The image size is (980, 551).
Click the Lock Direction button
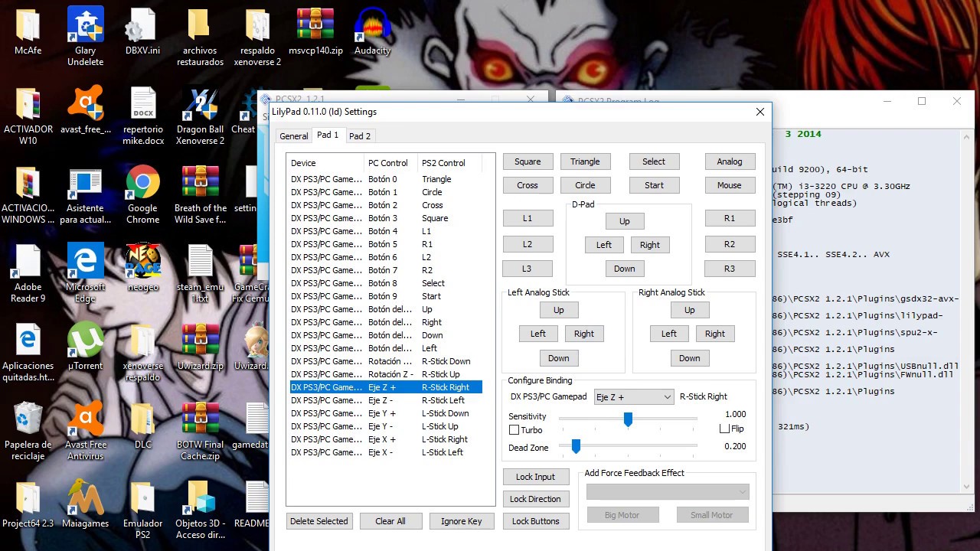pos(535,499)
